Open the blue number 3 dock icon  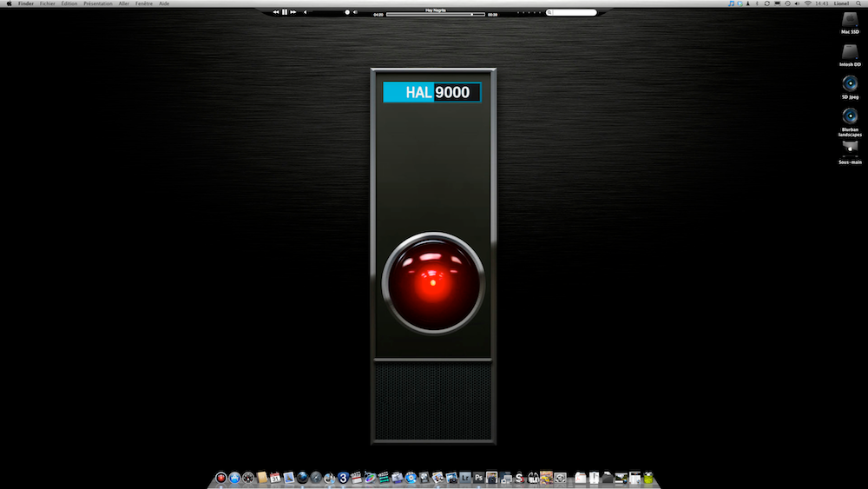[x=343, y=478]
